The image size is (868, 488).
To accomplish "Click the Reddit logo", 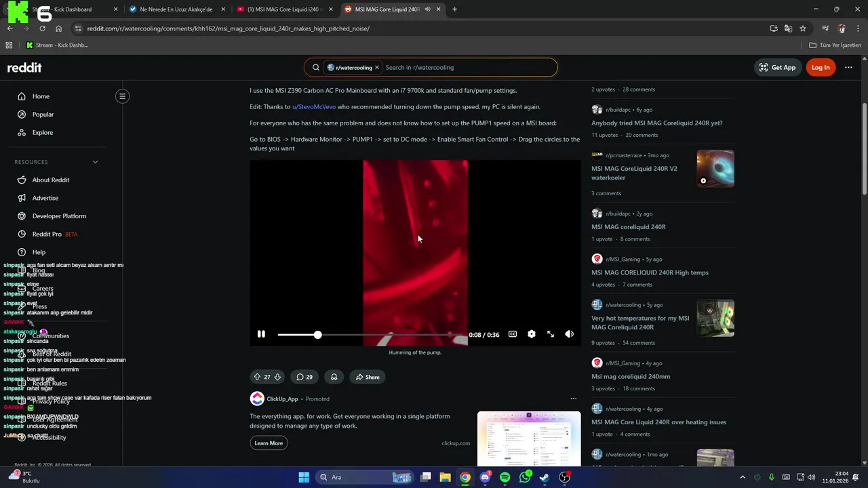I will click(24, 67).
